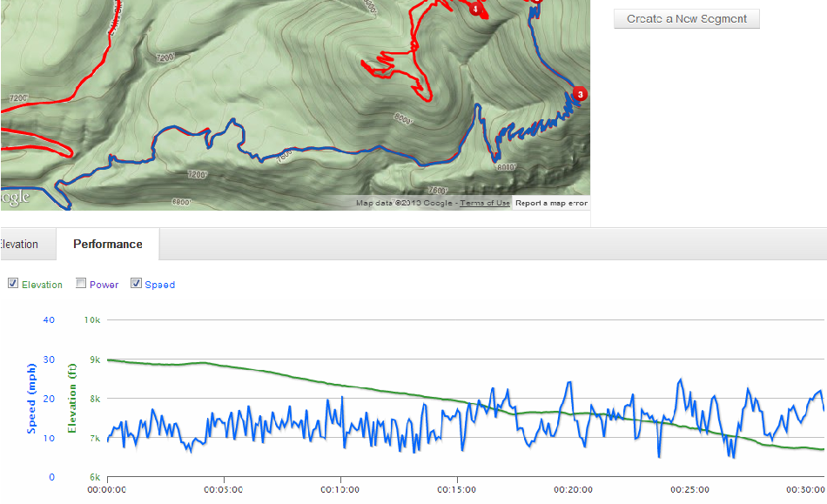Viewport: 827px width, 504px height.
Task: Click the 00:05:00 time label on the chart
Action: pyautogui.click(x=225, y=489)
